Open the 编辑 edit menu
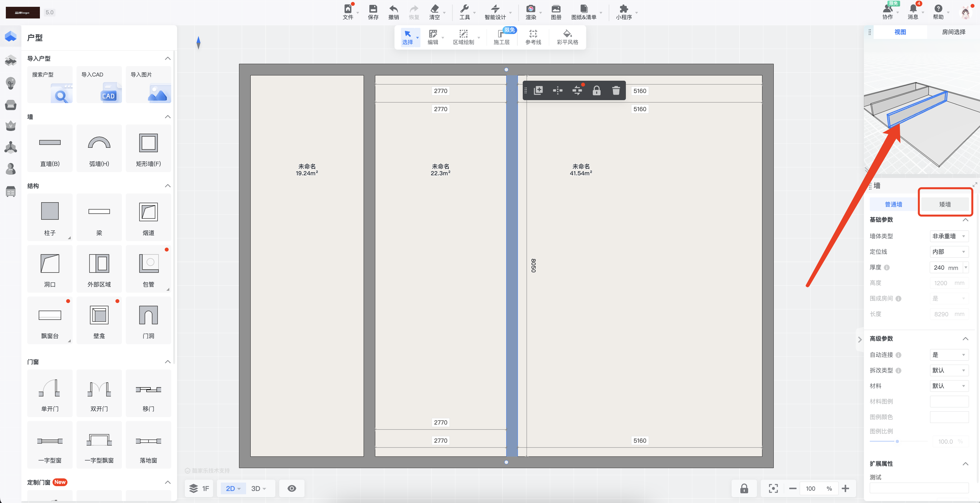The width and height of the screenshot is (980, 503). [433, 37]
